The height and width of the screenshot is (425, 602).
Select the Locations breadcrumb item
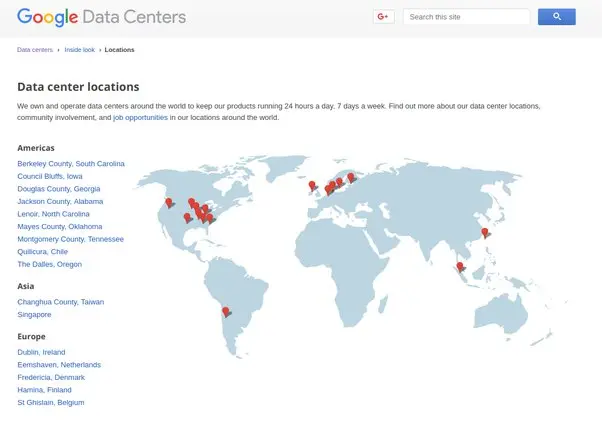point(119,50)
